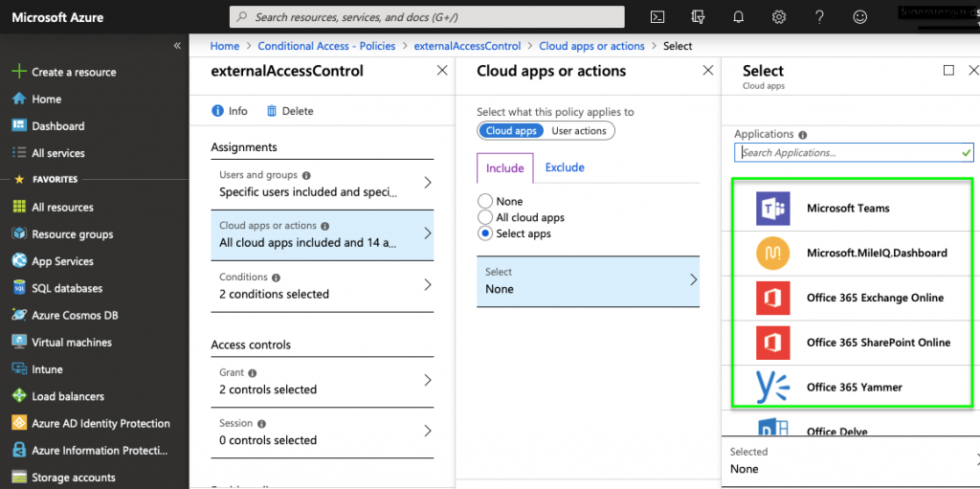Click Delete on the externalAccessControl policy
This screenshot has width=980, height=489.
click(290, 111)
